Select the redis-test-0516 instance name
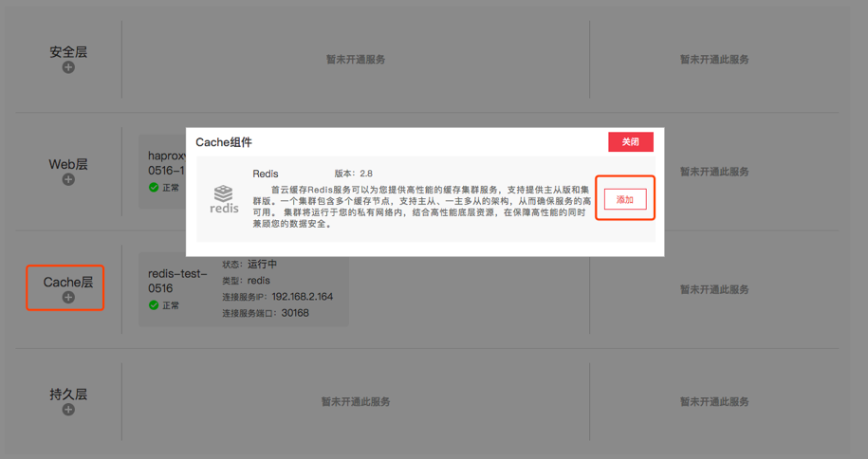Viewport: 868px width, 459px height. (x=177, y=281)
